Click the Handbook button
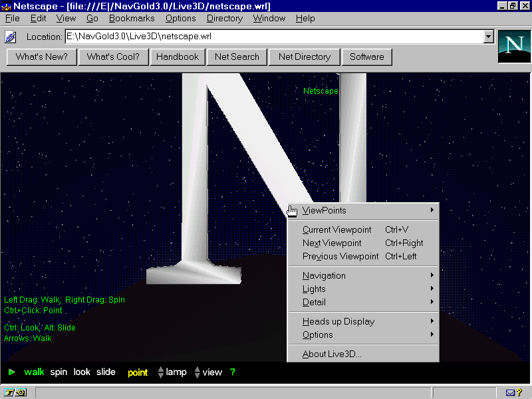This screenshot has width=532, height=399. click(178, 57)
